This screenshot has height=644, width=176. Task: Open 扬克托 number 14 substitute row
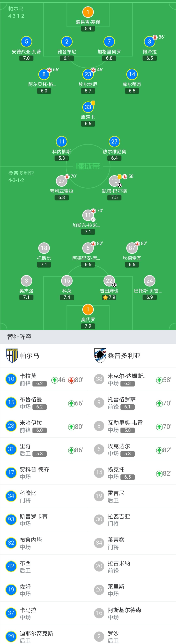coord(132,473)
